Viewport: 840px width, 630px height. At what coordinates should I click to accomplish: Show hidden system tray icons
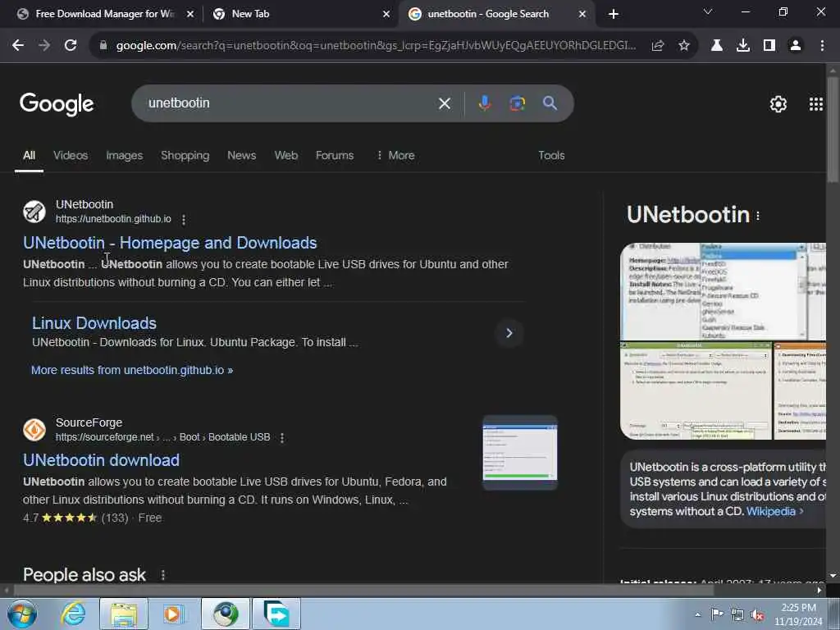pos(697,615)
